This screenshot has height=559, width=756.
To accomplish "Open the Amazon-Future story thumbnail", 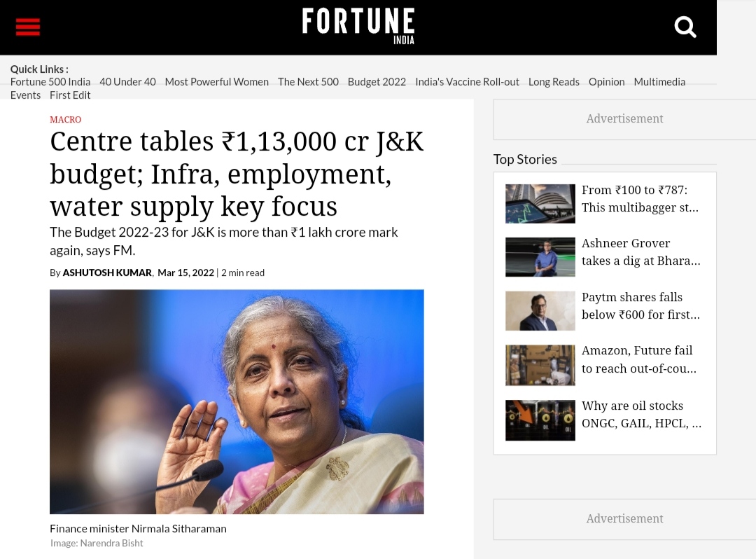I will click(x=540, y=365).
